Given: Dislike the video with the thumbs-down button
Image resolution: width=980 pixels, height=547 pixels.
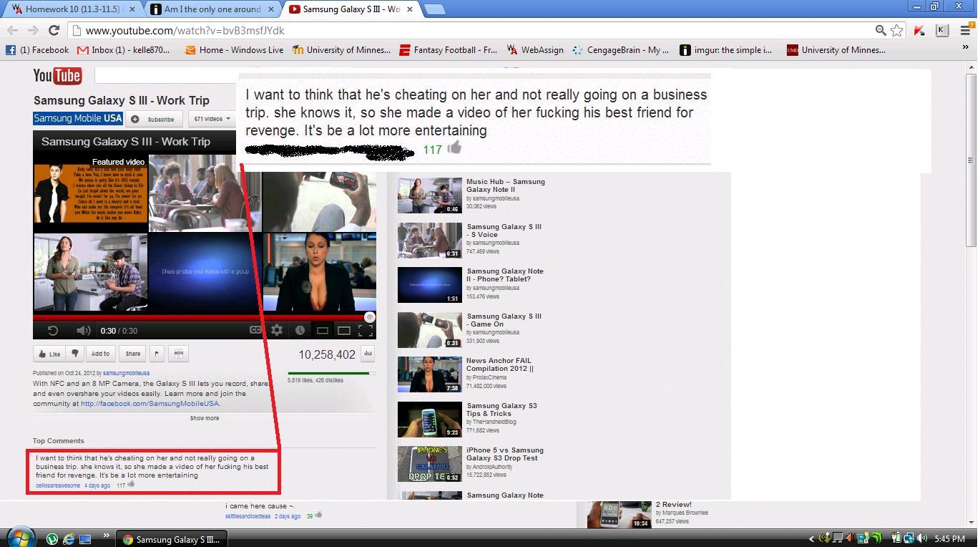Looking at the screenshot, I should [x=74, y=354].
